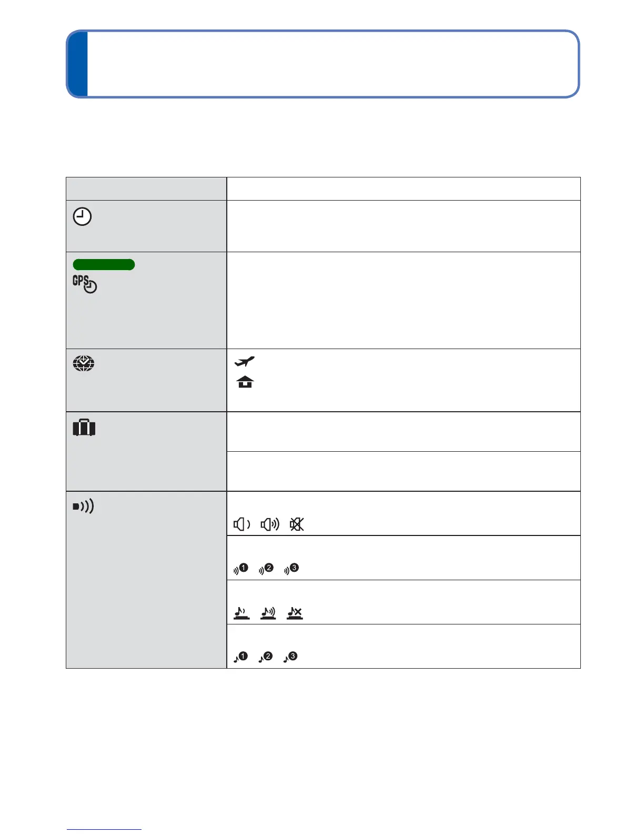Image resolution: width=644 pixels, height=834 pixels.
Task: Mute shutter sound with crossed note icon
Action: click(x=295, y=613)
